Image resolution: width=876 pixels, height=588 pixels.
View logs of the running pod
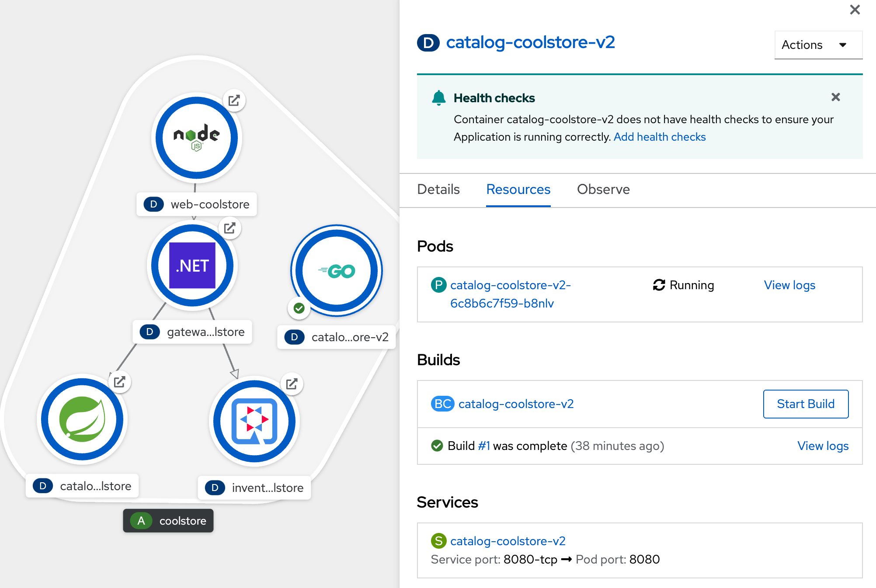789,285
